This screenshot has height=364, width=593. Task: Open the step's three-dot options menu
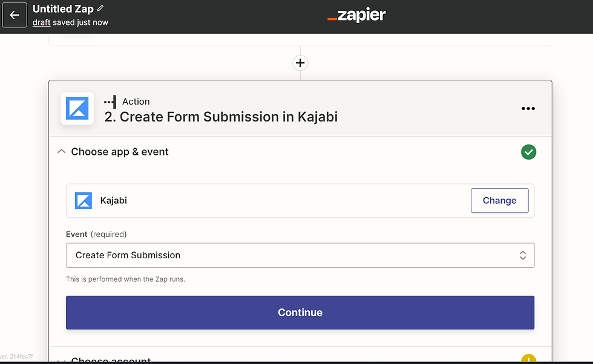click(528, 108)
